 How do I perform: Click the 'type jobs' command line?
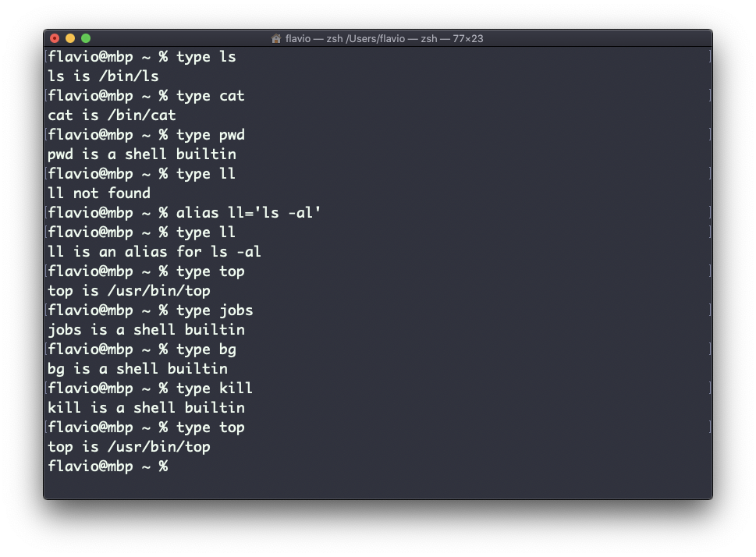[x=215, y=310]
